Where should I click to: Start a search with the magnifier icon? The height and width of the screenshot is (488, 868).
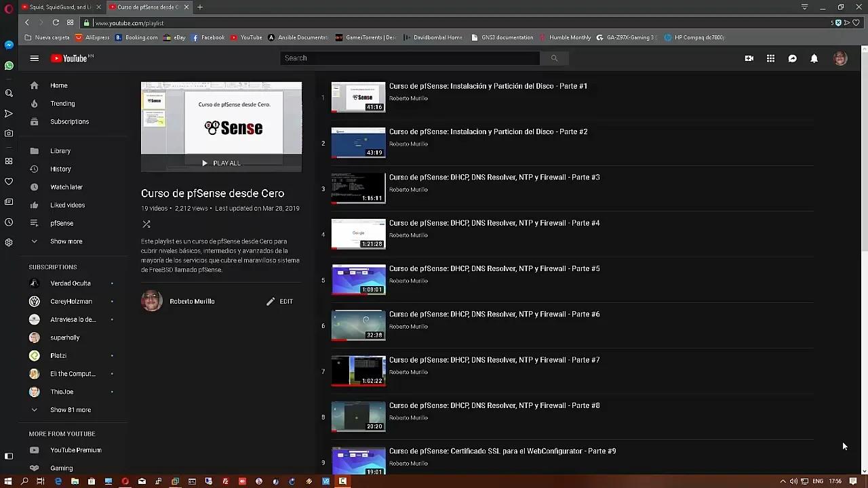(x=554, y=58)
